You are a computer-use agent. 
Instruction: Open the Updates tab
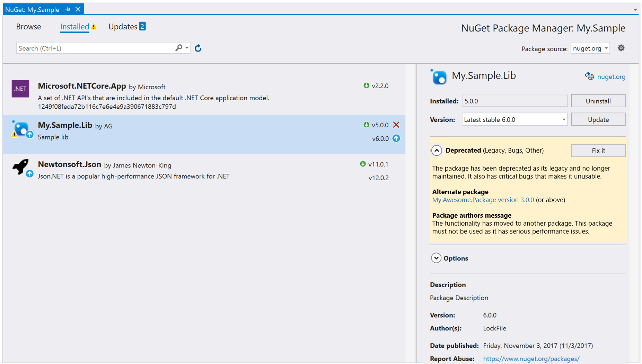click(x=123, y=26)
